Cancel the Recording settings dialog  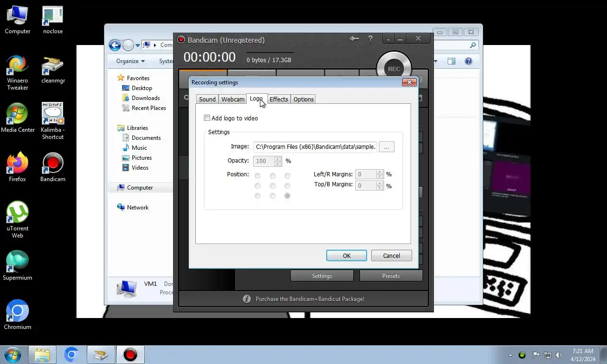[392, 255]
